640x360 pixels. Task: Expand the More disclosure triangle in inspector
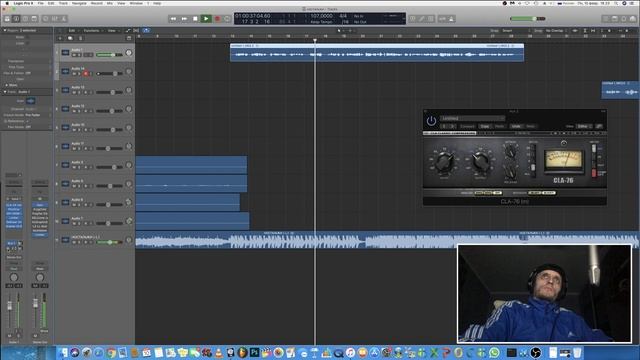coord(7,85)
